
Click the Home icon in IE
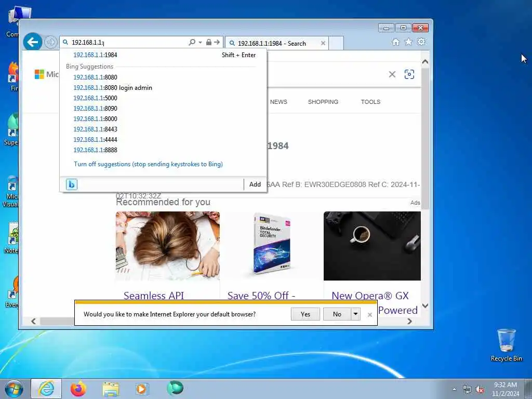pos(395,42)
